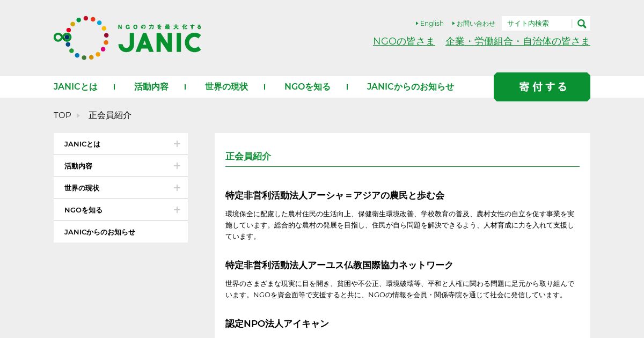The image size is (644, 338).
Task: Expand the 活動内容 sidebar plus icon
Action: (177, 166)
